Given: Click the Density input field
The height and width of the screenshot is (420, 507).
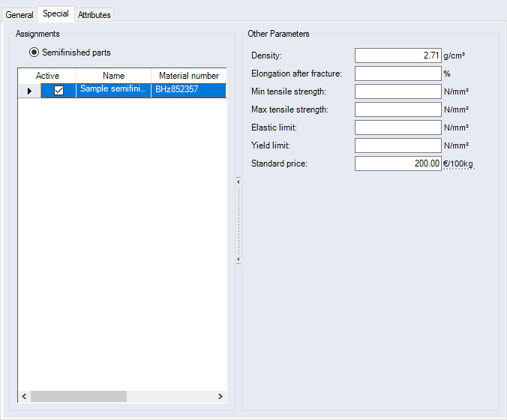Looking at the screenshot, I should tap(397, 55).
